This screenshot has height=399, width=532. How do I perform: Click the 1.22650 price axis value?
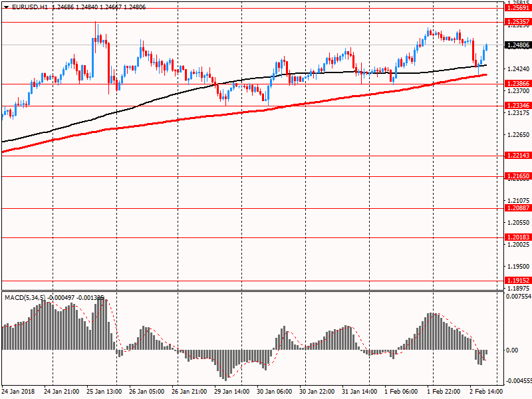(518, 135)
